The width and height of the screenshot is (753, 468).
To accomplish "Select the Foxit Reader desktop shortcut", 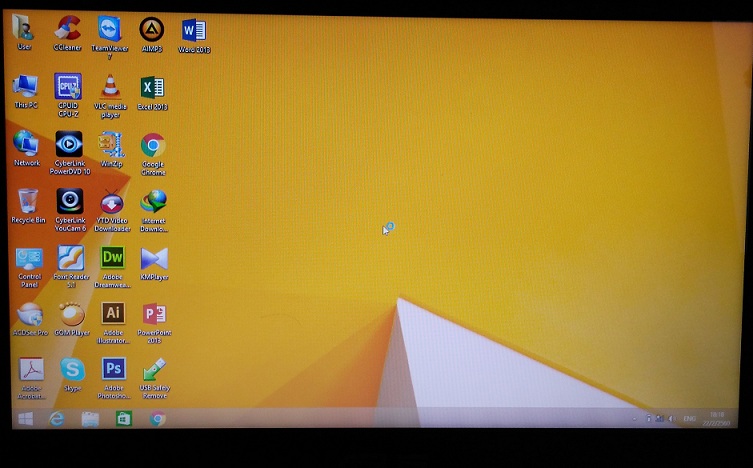I will point(71,266).
